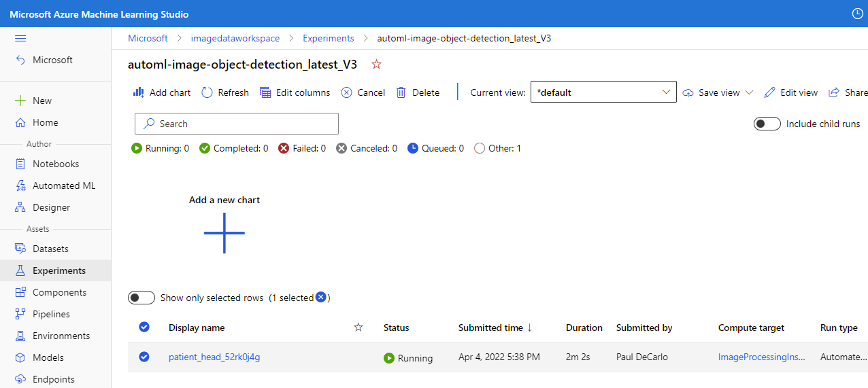Uncheck the patient_head_52rk0j4g row checkbox

[144, 357]
